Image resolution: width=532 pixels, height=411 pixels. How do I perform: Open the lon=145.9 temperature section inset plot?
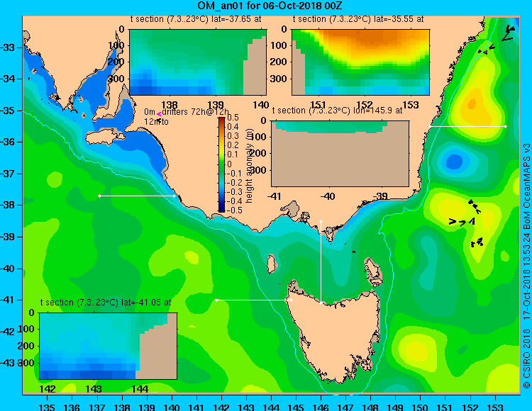tap(340, 154)
